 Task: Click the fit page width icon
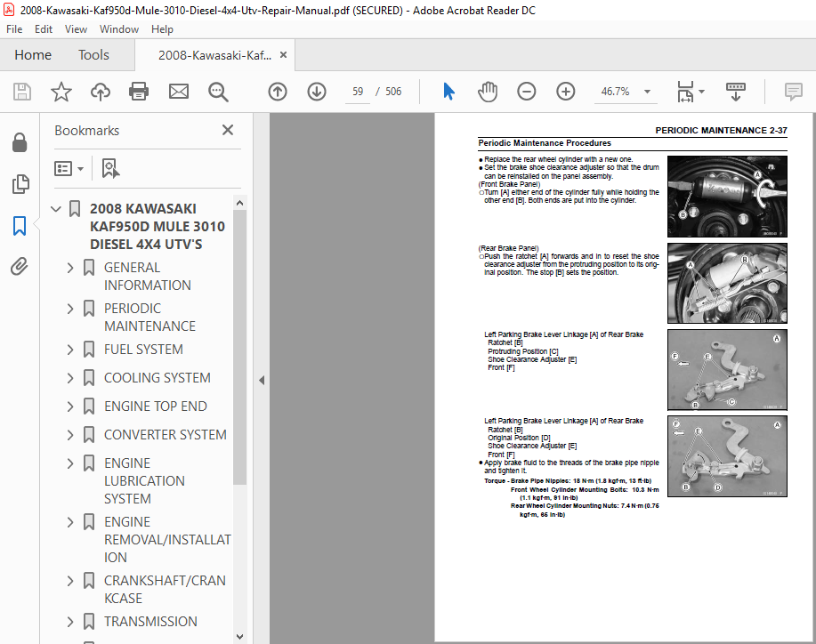coord(685,93)
